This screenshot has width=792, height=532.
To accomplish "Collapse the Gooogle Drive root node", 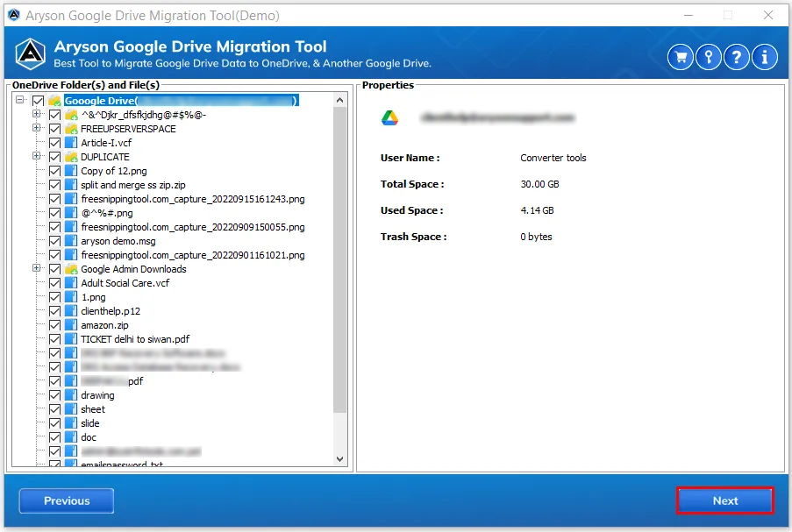I will [x=19, y=99].
